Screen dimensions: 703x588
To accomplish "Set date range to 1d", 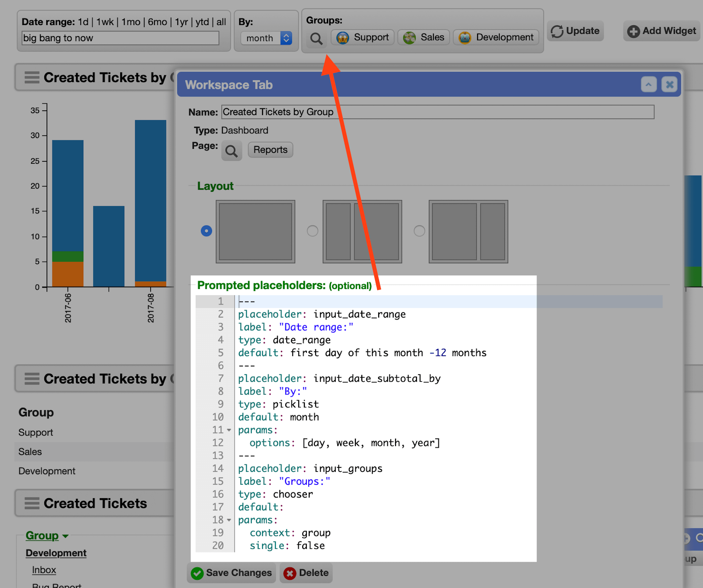I will tap(83, 22).
